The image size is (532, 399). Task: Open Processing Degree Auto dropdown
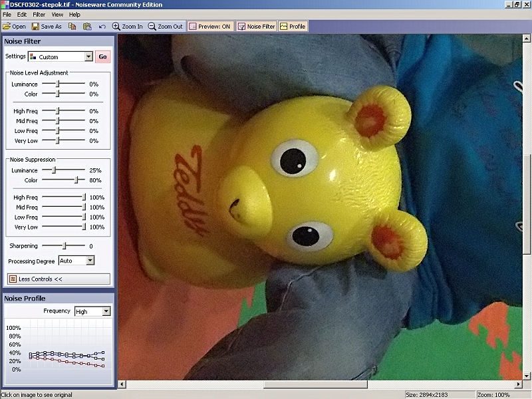click(90, 261)
